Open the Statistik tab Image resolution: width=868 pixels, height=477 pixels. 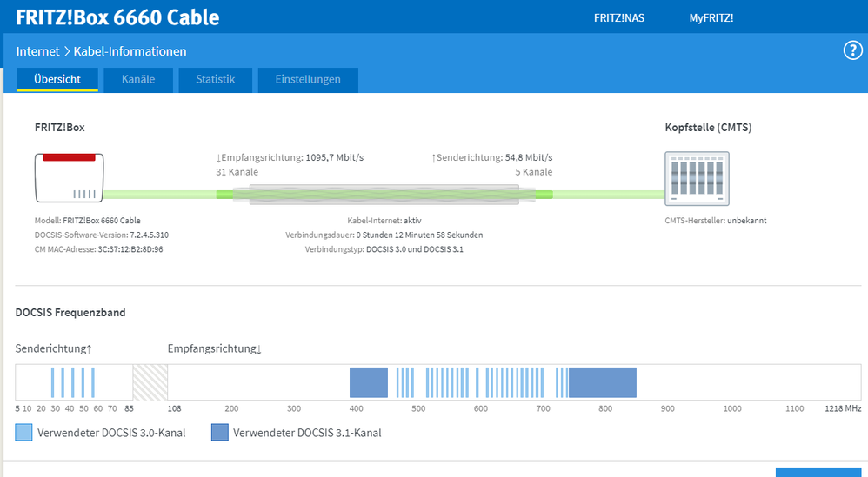(x=216, y=80)
